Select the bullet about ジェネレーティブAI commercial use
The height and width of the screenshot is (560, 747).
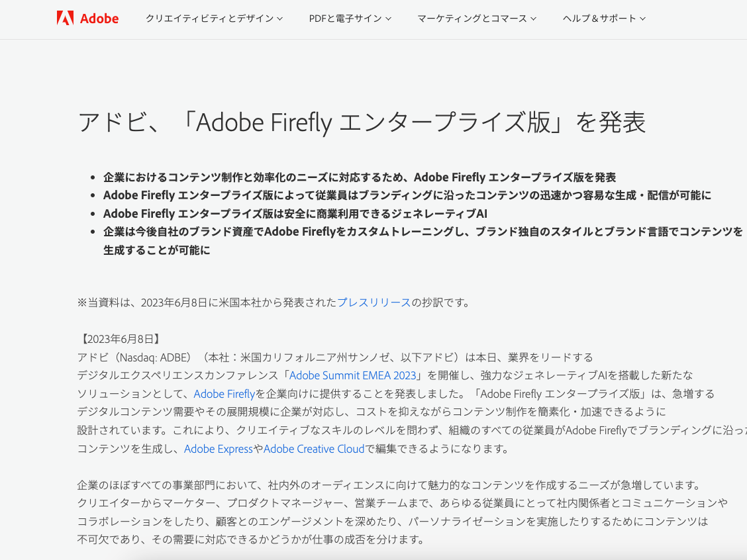coord(297,214)
